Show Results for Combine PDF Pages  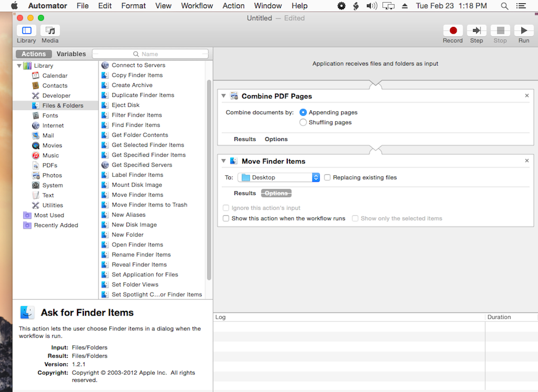pyautogui.click(x=245, y=139)
